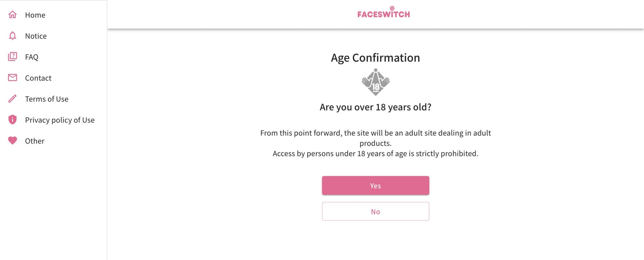Click the Contact envelope icon

[x=12, y=78]
